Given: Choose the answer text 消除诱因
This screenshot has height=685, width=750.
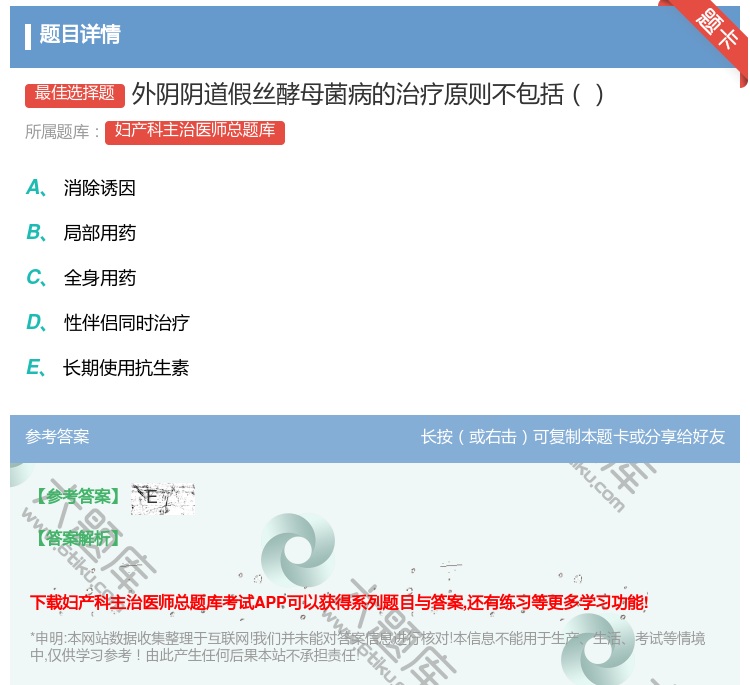Looking at the screenshot, I should coord(99,188).
